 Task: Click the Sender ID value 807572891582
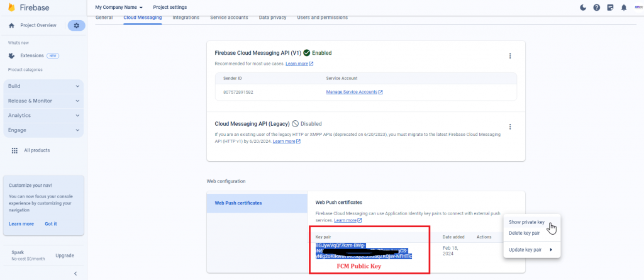coord(238,92)
